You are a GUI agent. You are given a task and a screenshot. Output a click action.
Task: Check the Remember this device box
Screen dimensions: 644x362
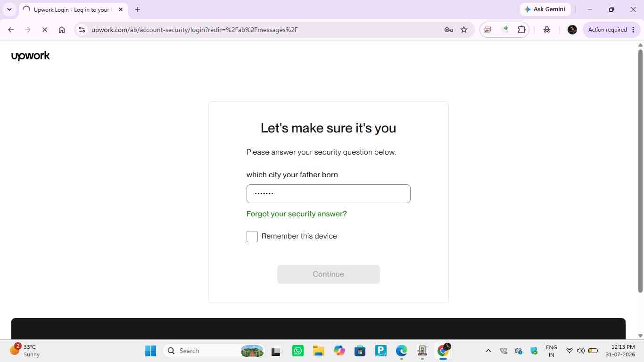252,237
